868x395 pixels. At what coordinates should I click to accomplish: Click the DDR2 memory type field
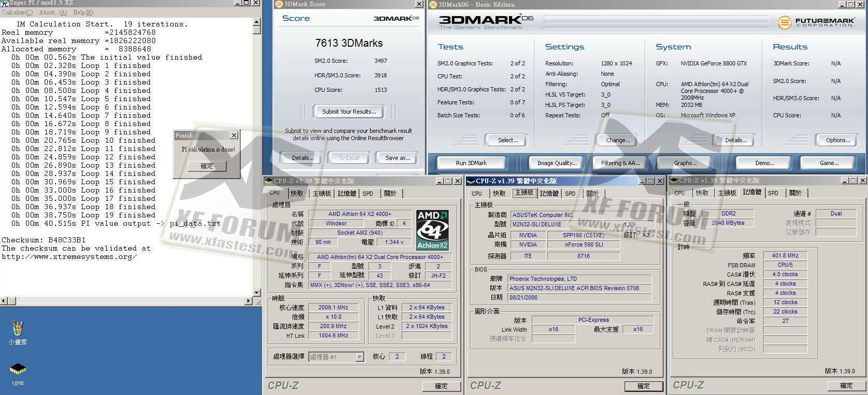728,213
